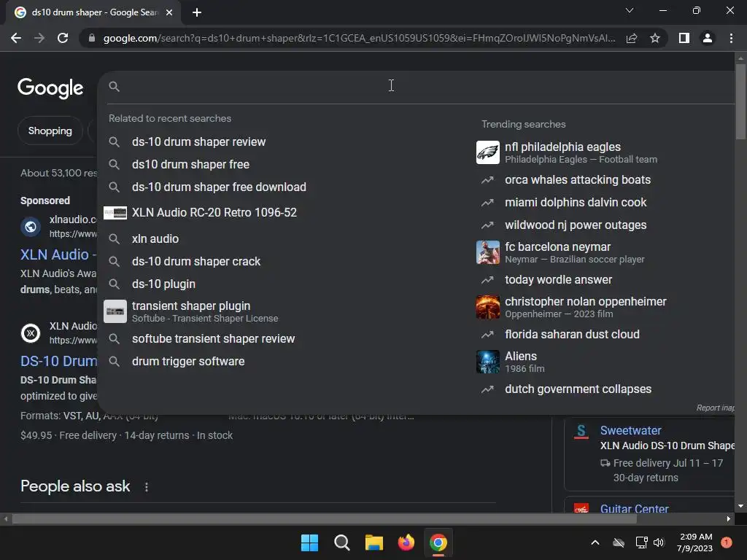Open the Guitar Center listing
This screenshot has height=560, width=747.
click(634, 508)
